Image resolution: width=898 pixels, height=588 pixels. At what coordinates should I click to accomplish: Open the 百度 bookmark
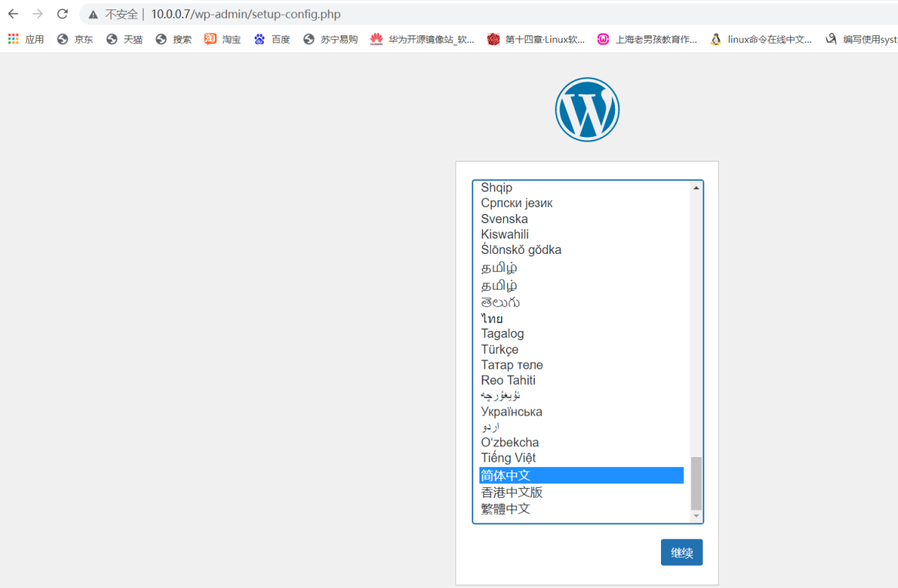(272, 39)
